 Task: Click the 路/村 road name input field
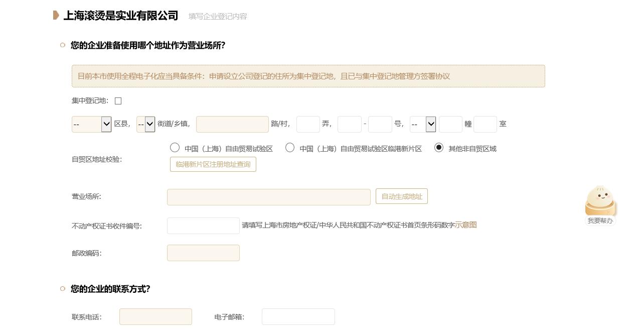[232, 124]
